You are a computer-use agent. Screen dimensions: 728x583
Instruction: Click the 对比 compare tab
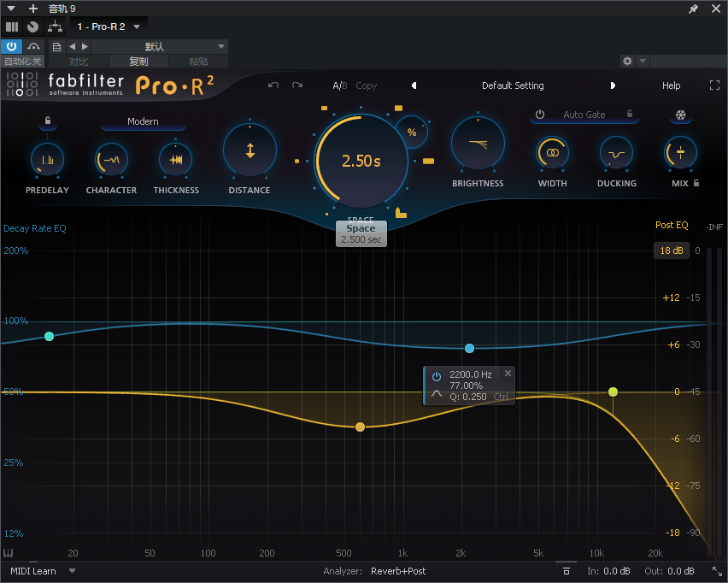[79, 62]
